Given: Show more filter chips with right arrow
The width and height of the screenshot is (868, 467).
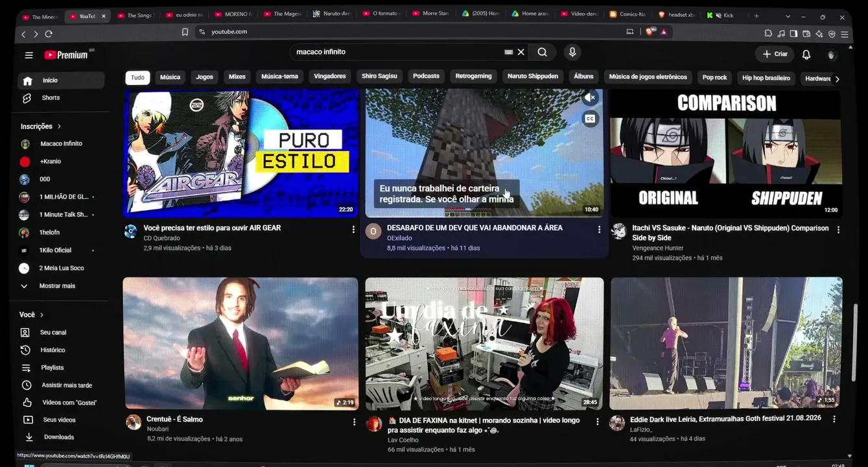Looking at the screenshot, I should (837, 79).
